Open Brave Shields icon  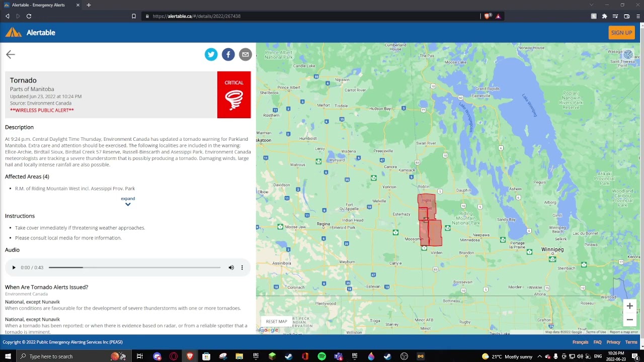pyautogui.click(x=488, y=16)
